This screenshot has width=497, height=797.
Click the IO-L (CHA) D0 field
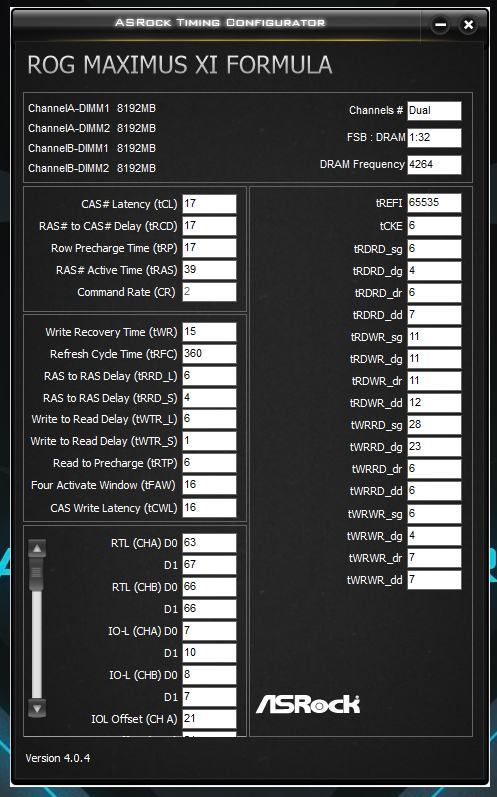point(209,631)
